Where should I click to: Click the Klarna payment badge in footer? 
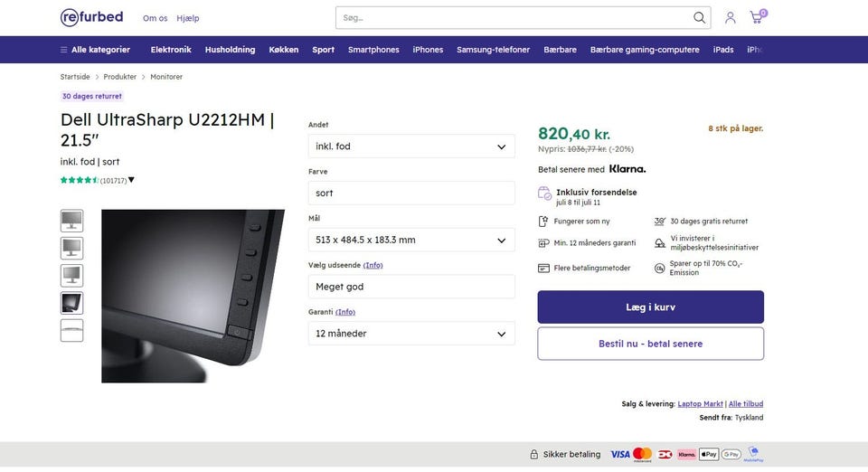point(686,454)
